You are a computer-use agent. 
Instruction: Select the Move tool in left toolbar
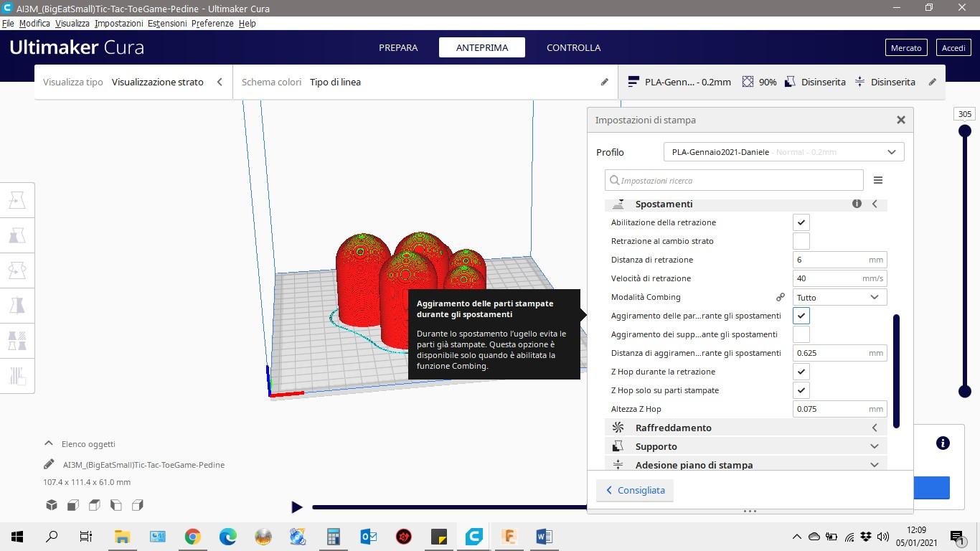[x=17, y=200]
